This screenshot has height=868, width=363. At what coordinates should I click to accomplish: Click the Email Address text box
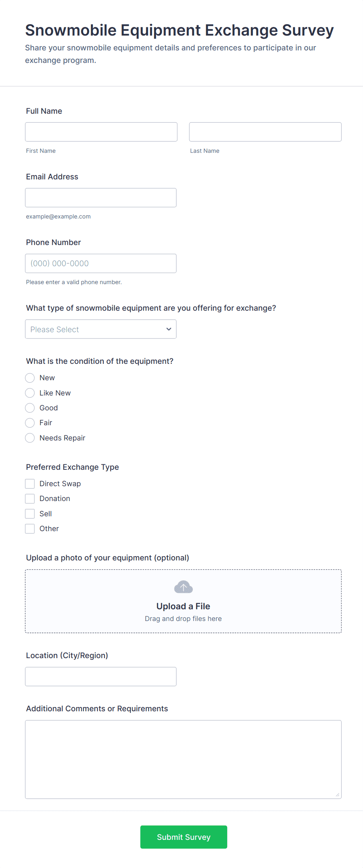(101, 198)
